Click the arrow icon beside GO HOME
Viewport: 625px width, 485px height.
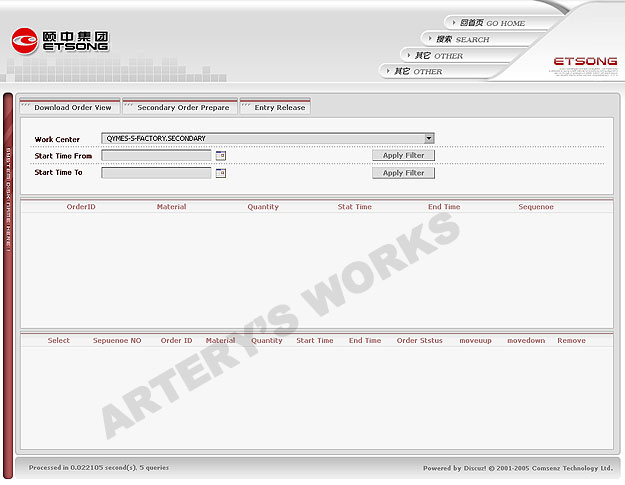tap(453, 23)
